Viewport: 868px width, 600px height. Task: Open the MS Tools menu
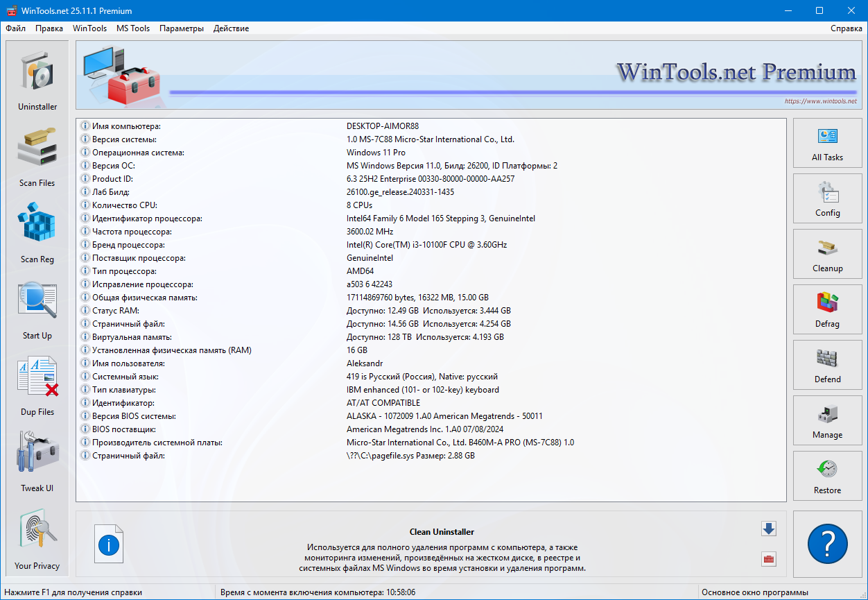pos(133,28)
